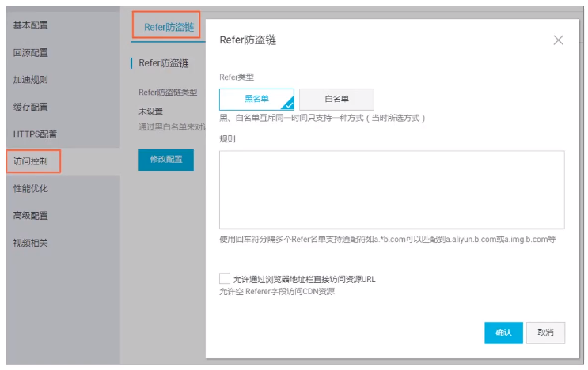This screenshot has height=370, width=588.
Task: Click the Refer防盗链 dialog title
Action: 248,40
